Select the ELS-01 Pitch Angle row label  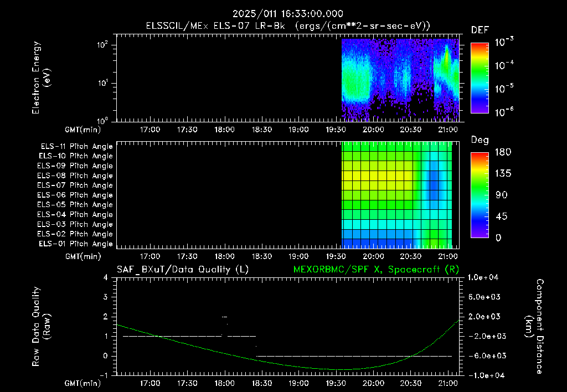click(76, 244)
